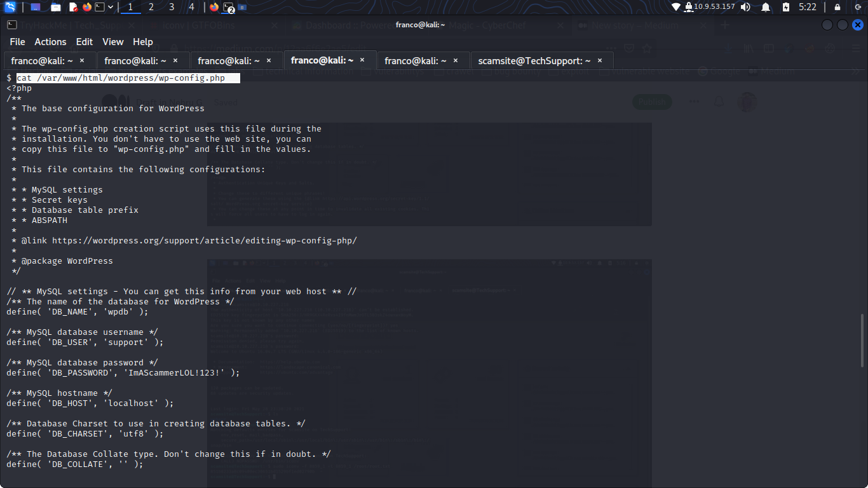
Task: Click the DB_PASSWORD define line
Action: (x=123, y=372)
